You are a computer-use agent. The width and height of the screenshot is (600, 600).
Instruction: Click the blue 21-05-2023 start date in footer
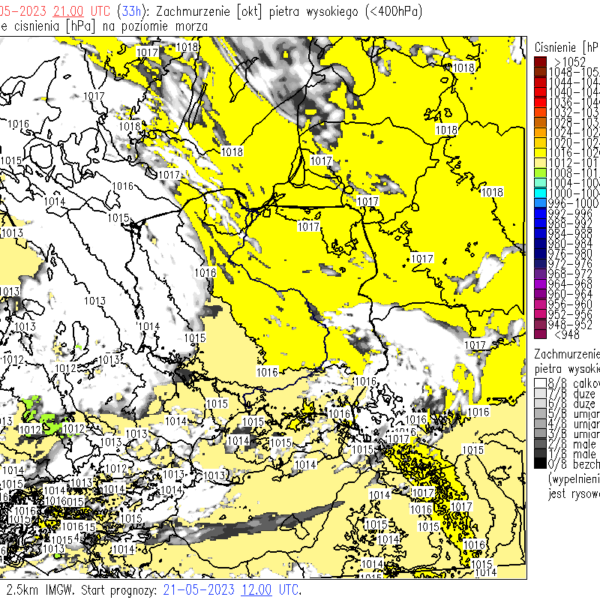198,590
